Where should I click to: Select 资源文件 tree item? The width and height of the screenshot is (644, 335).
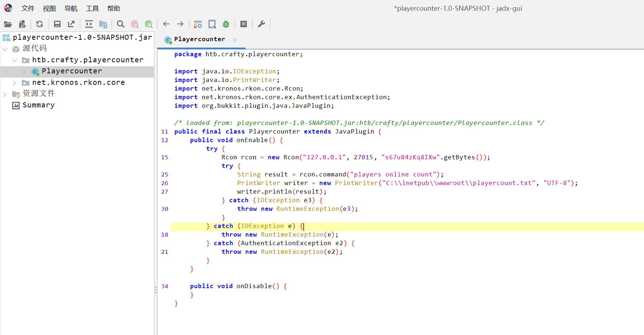coord(39,93)
